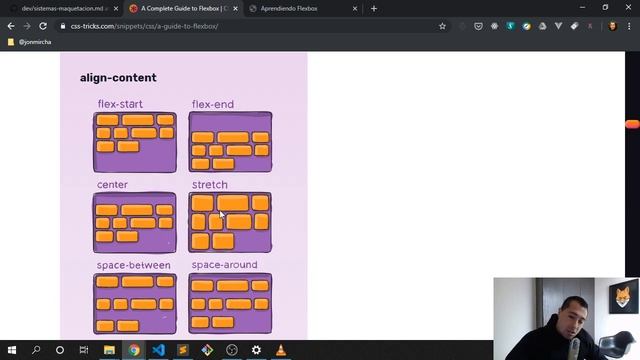Screen dimensions: 640x360
Task: Open File Explorer from the taskbar
Action: click(109, 350)
